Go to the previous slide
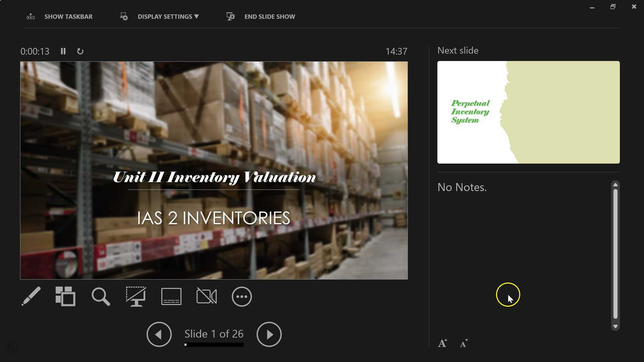The image size is (644, 362). (x=159, y=334)
